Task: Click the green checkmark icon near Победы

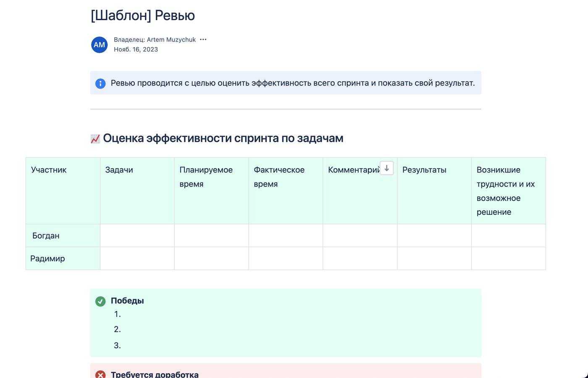Action: pos(100,301)
